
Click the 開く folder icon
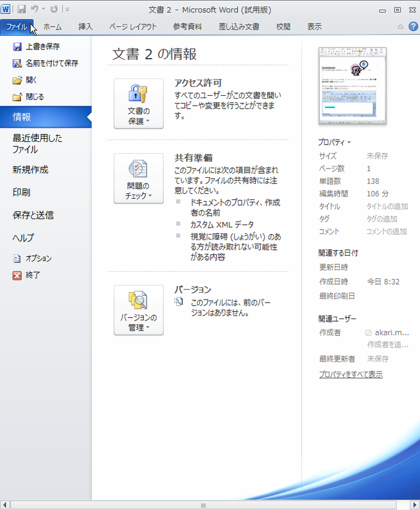[17, 80]
